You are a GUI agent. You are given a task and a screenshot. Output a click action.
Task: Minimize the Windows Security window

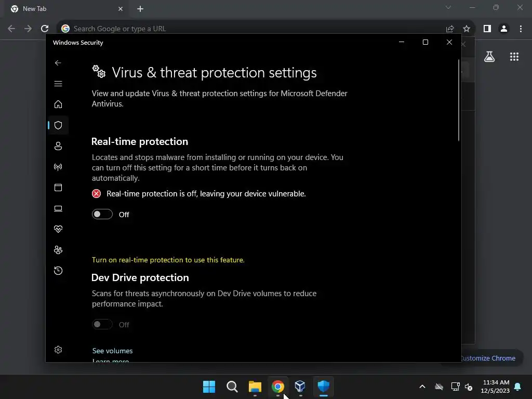tap(402, 42)
